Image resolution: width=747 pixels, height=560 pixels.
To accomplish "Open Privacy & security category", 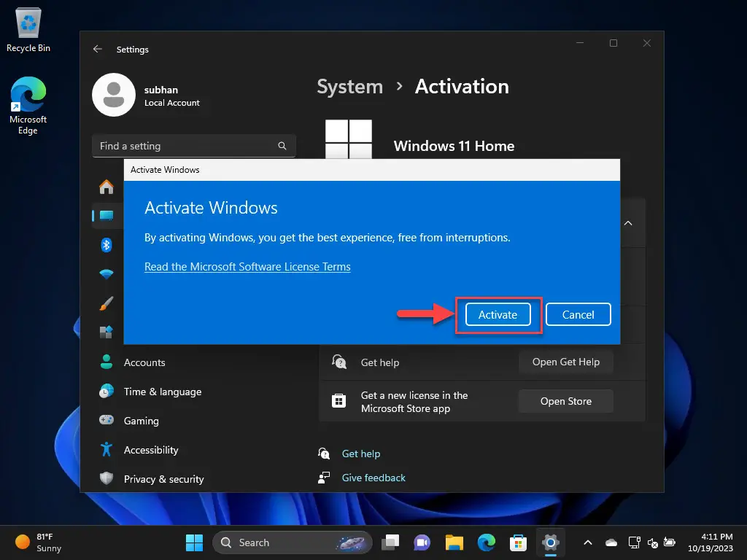I will 163,479.
